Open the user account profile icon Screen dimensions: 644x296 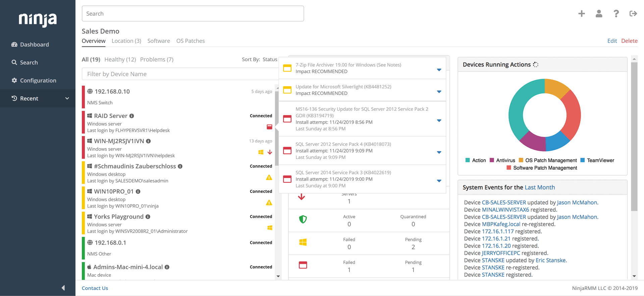599,13
